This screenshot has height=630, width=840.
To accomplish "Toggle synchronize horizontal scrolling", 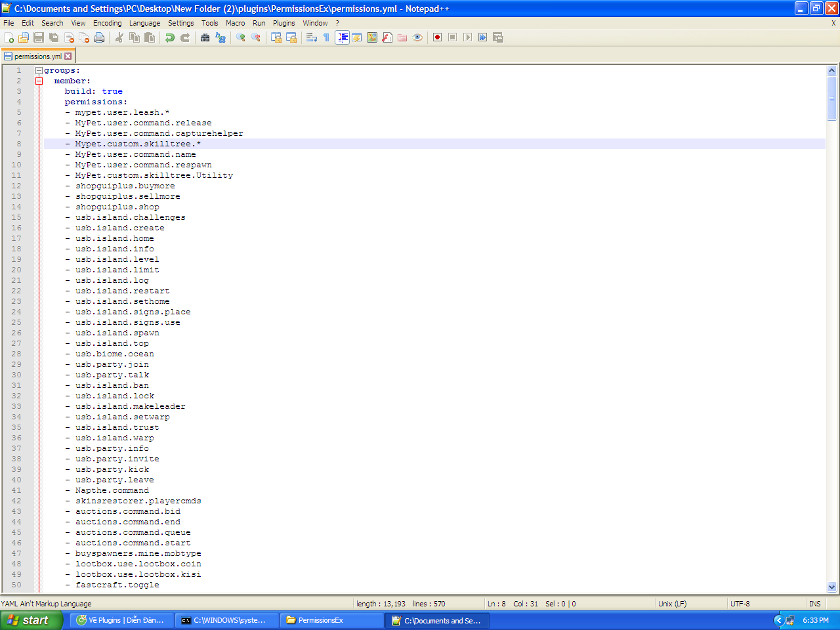I will [x=291, y=37].
